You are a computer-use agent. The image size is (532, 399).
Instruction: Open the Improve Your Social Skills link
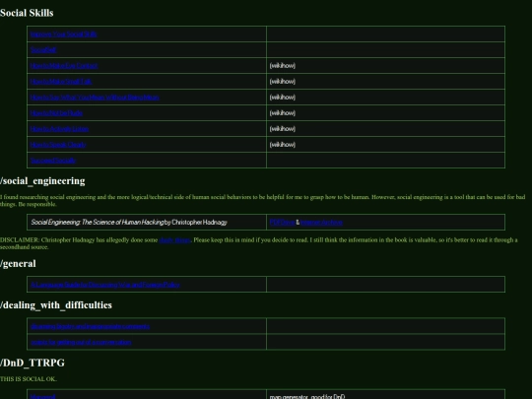(x=63, y=34)
